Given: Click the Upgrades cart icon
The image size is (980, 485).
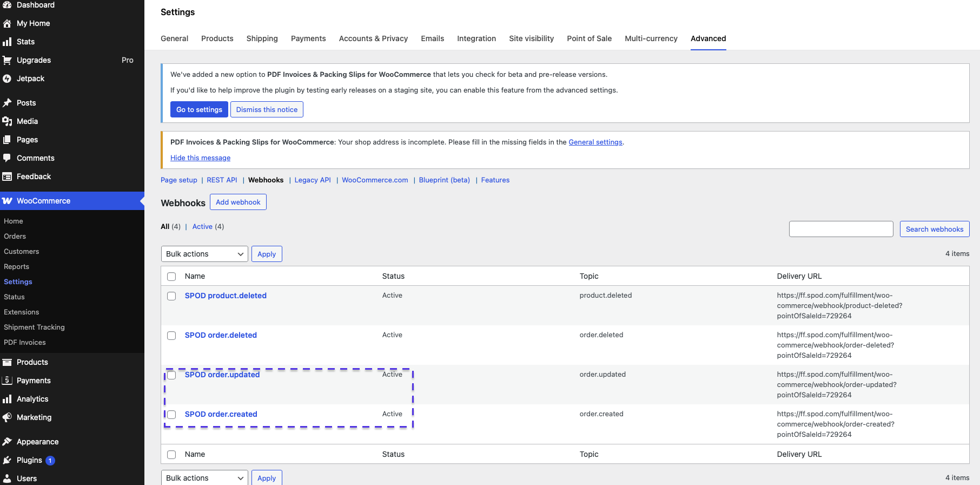Looking at the screenshot, I should coord(7,60).
